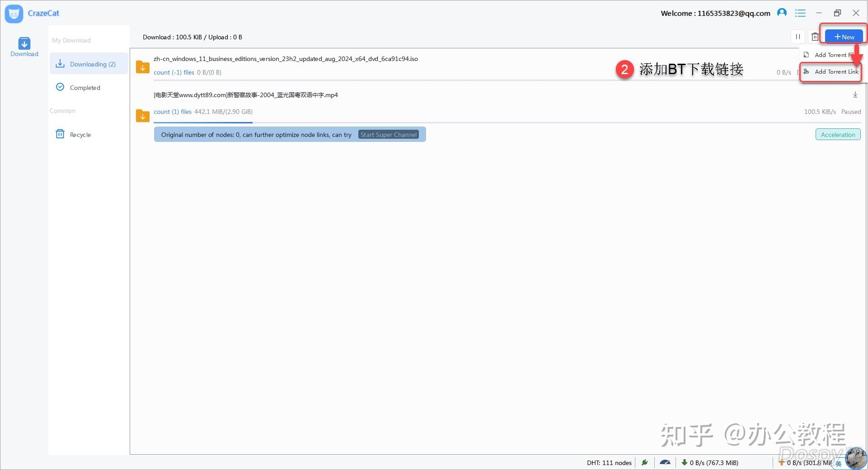The image size is (868, 470).
Task: Open the Recycle section
Action: (x=80, y=135)
